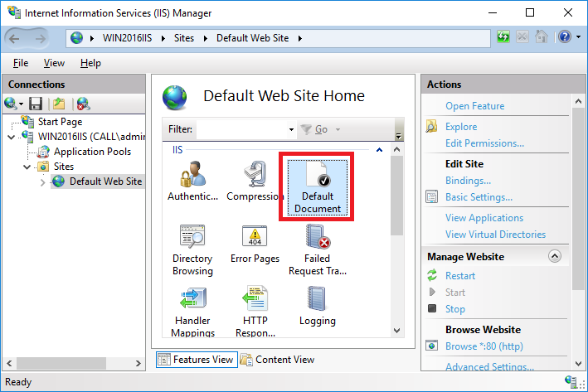Expand the Default Web Site tree node
This screenshot has width=588, height=392.
point(43,182)
